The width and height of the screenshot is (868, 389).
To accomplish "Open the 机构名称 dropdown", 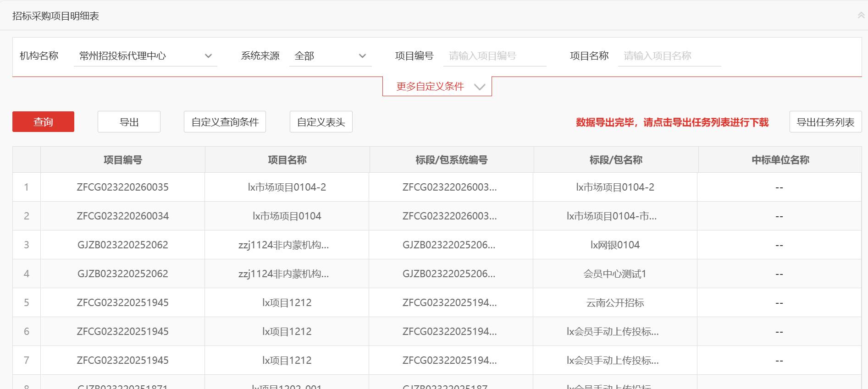I will point(145,56).
